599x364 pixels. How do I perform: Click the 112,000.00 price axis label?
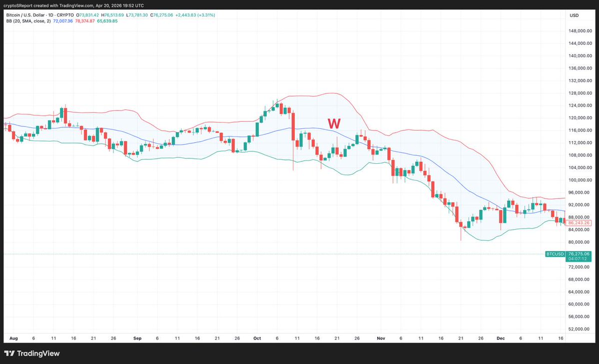click(x=580, y=143)
